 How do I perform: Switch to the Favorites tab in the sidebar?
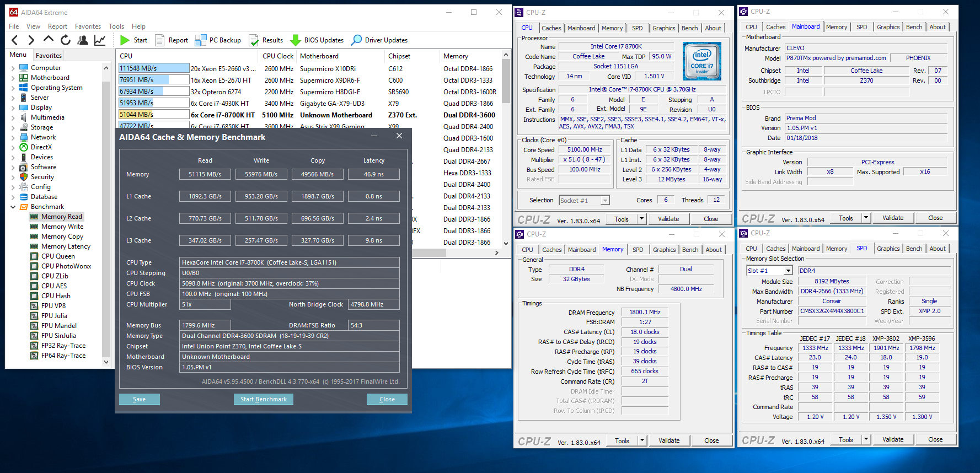point(49,56)
